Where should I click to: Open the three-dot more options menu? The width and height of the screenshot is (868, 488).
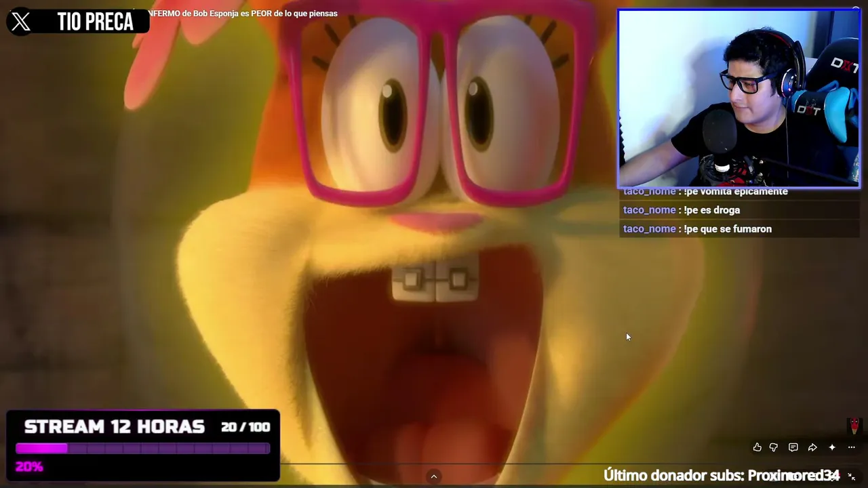(852, 447)
